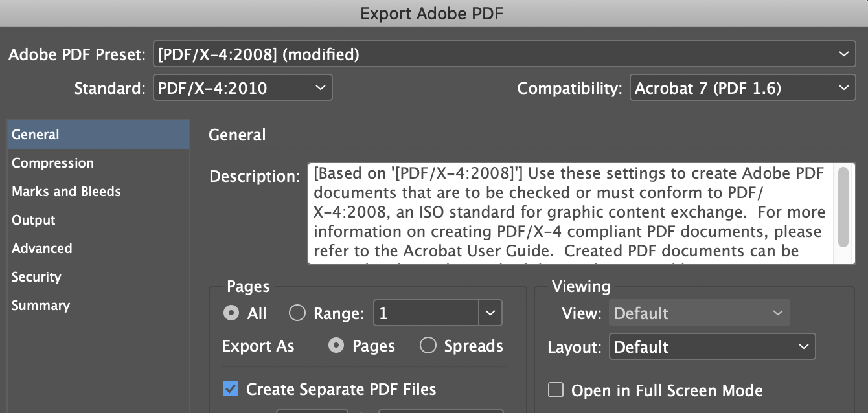Image resolution: width=868 pixels, height=413 pixels.
Task: Enable Open in Full Screen Mode
Action: pyautogui.click(x=556, y=390)
